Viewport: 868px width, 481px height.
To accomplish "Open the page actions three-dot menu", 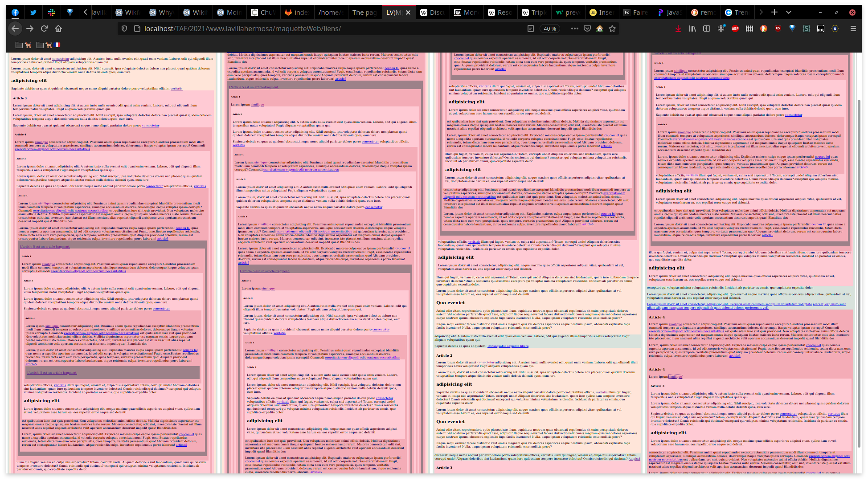I will point(574,29).
